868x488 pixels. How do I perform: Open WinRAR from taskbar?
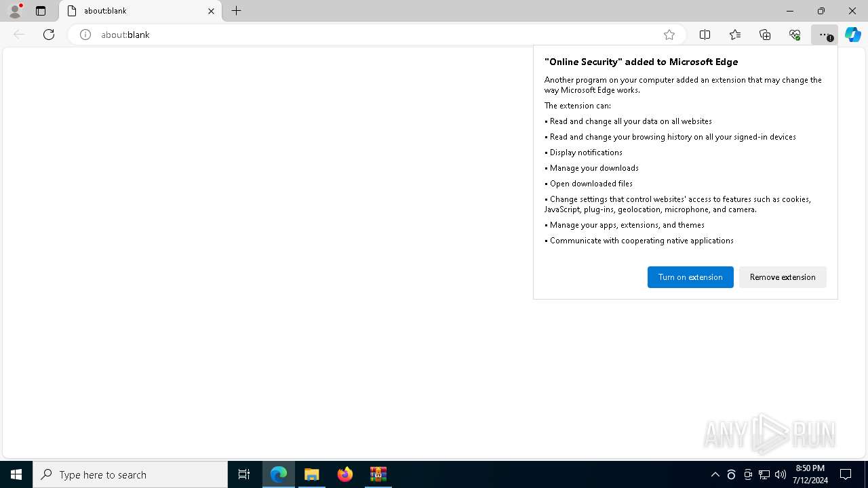pos(378,474)
